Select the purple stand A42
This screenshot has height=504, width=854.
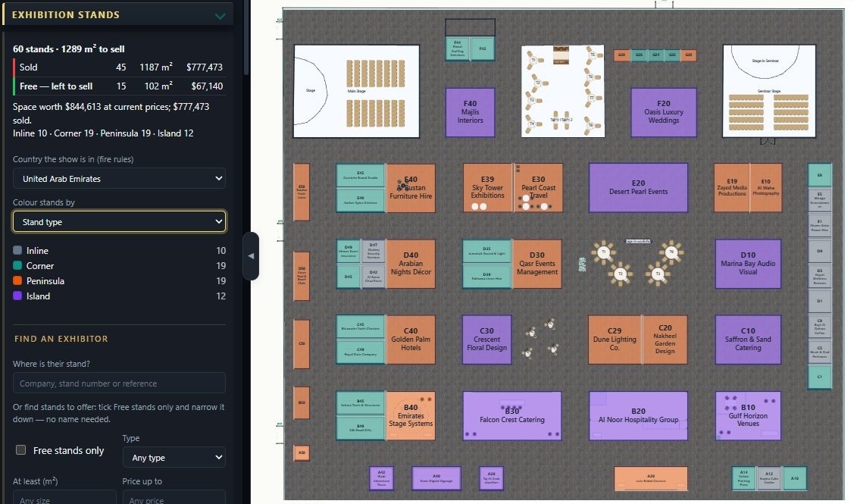(x=381, y=478)
